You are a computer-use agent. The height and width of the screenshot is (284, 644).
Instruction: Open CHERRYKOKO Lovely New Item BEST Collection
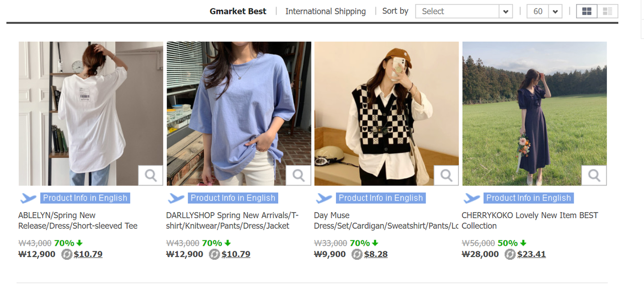[529, 221]
